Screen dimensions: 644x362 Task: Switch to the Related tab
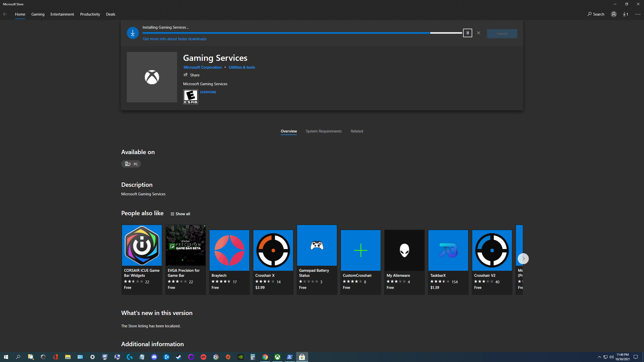coord(356,131)
